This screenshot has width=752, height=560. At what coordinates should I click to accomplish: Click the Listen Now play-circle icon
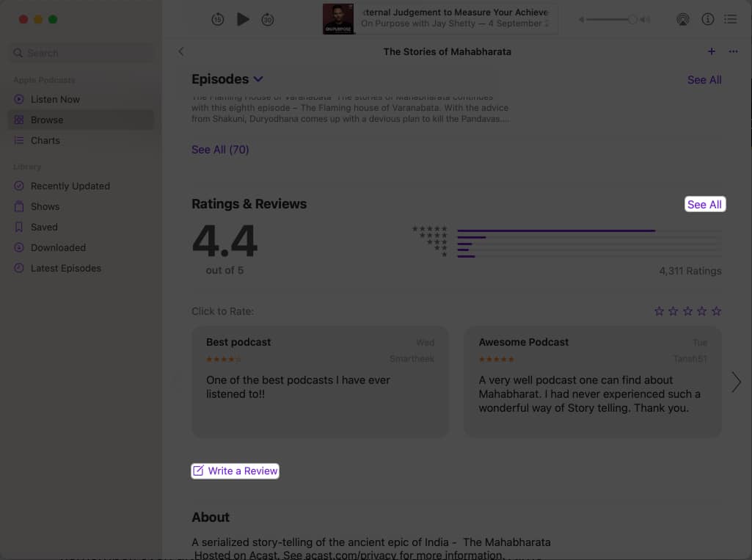[18, 99]
